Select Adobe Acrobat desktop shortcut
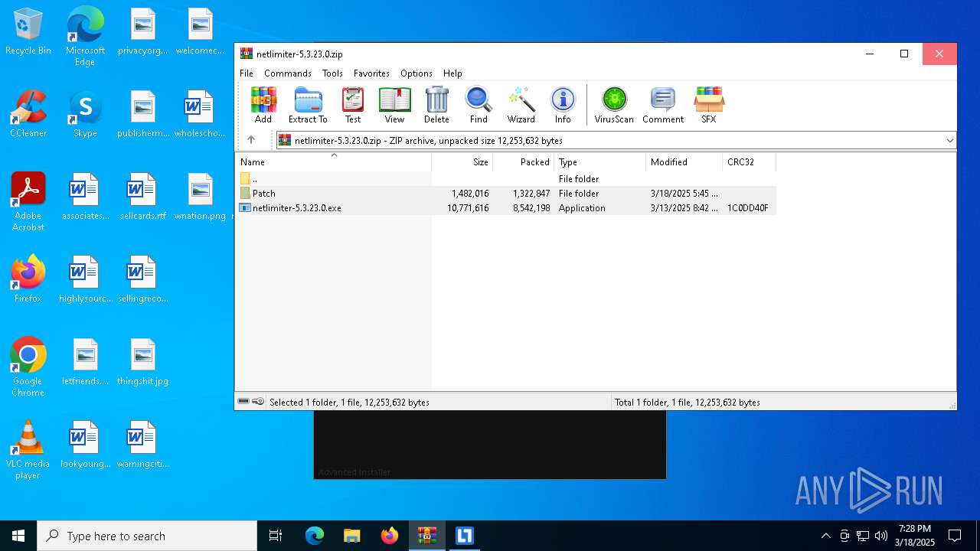Viewport: 980px width, 551px height. point(28,202)
